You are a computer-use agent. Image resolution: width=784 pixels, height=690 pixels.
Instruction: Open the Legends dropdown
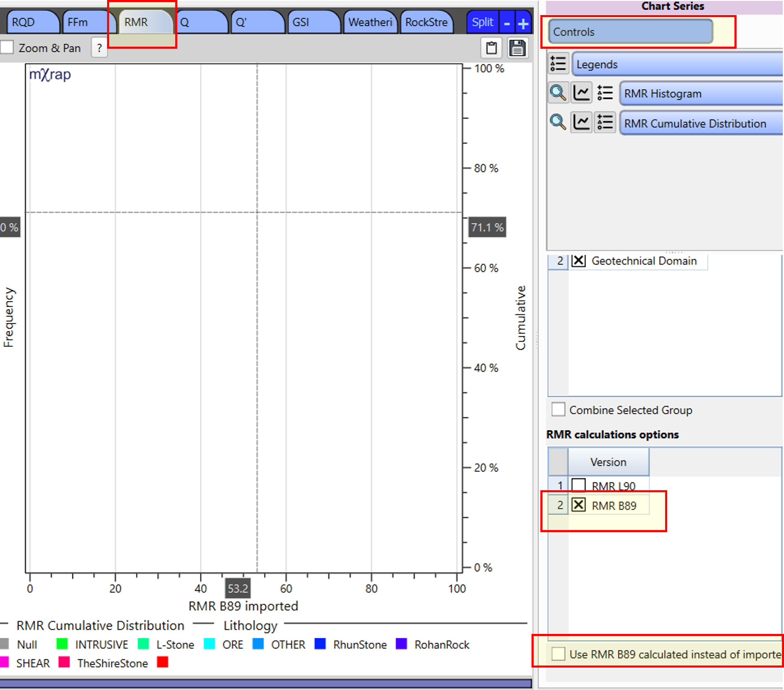(676, 64)
